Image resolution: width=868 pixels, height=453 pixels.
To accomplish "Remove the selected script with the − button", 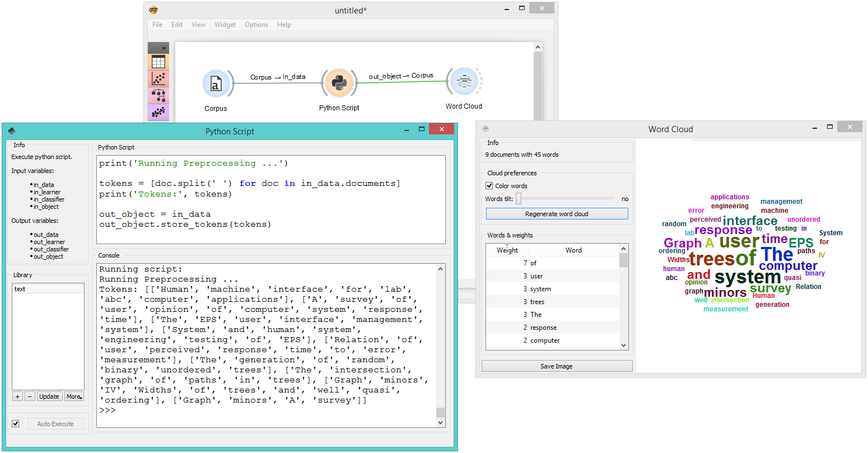I will tap(30, 396).
